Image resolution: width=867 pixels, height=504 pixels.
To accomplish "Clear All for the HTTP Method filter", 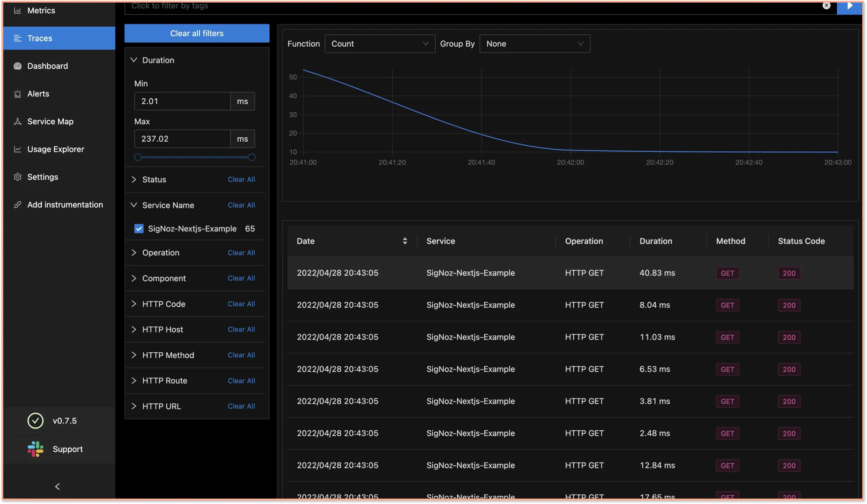I will pos(241,355).
